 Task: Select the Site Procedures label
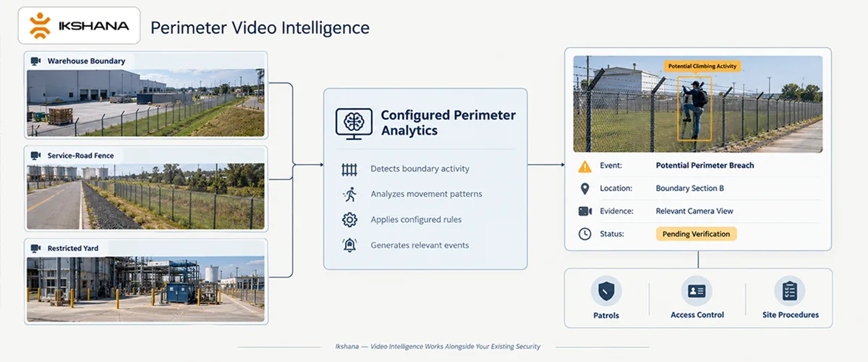point(791,315)
